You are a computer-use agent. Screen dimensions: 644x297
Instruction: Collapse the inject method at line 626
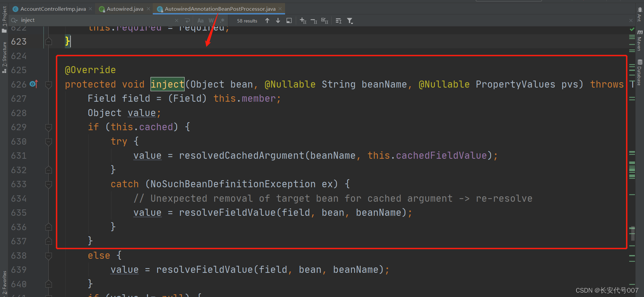pyautogui.click(x=49, y=85)
